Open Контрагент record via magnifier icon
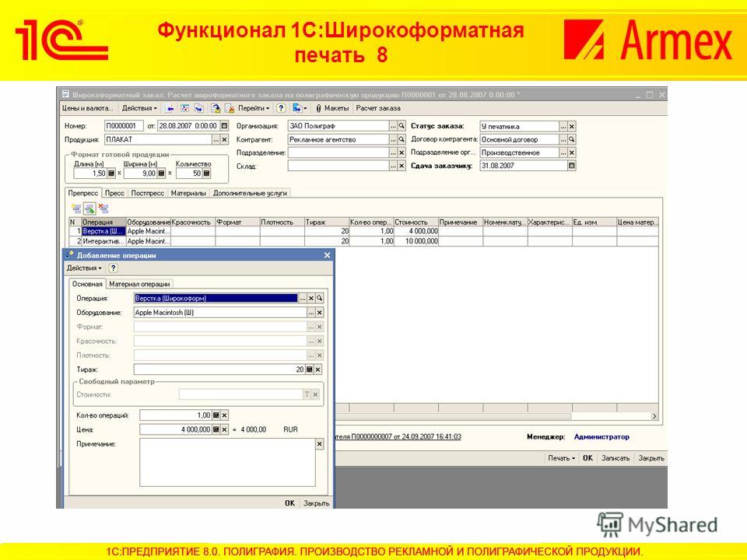 pyautogui.click(x=402, y=139)
